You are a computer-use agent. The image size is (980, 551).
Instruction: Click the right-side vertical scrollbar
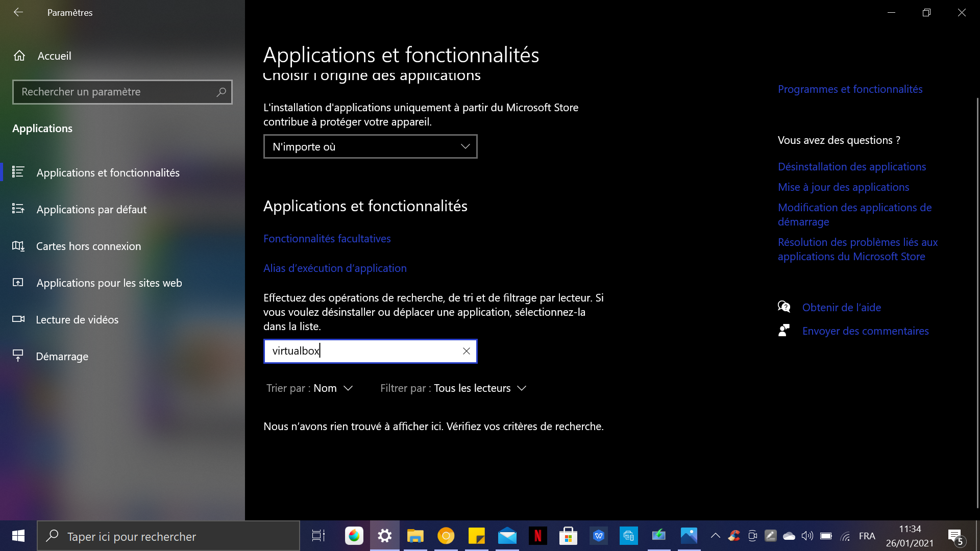977,301
